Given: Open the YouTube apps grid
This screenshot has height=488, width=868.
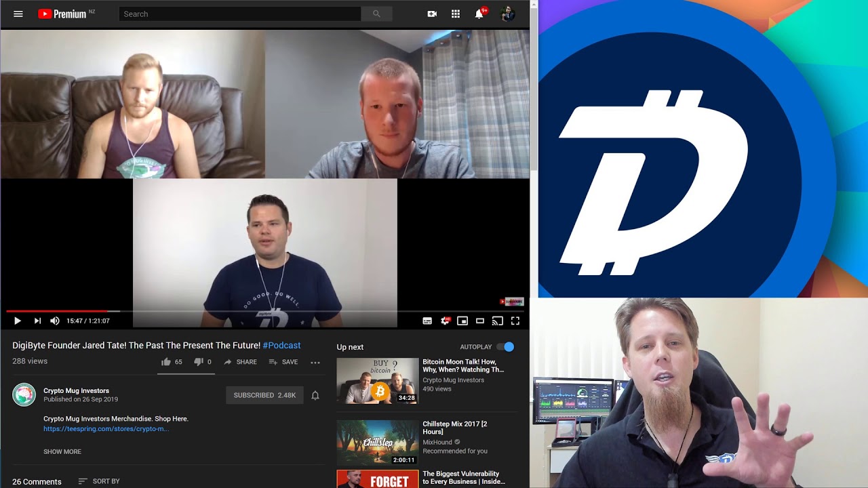Looking at the screenshot, I should tap(456, 14).
